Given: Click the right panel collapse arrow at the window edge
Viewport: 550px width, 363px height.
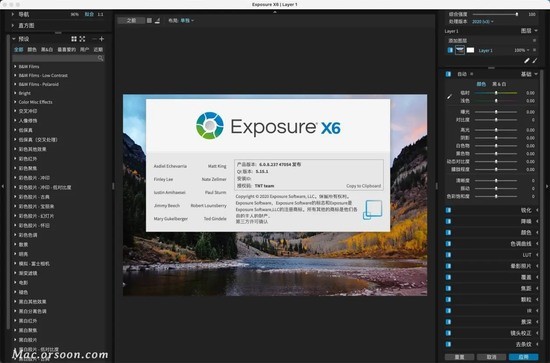Looking at the screenshot, I should [547, 186].
